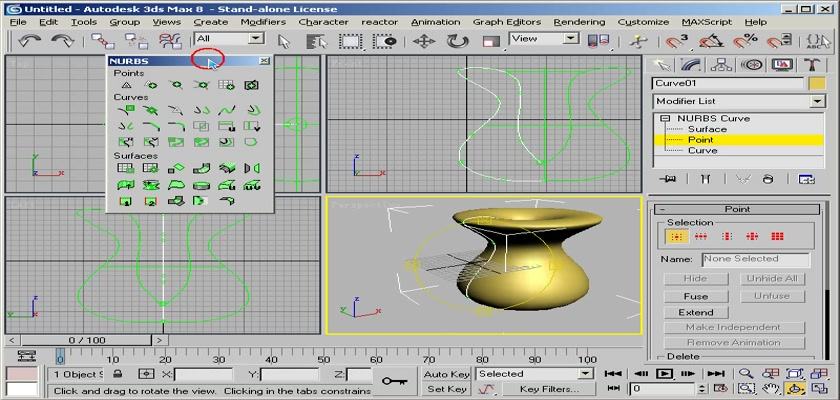Image resolution: width=840 pixels, height=400 pixels.
Task: Open Configure Modifier Sets icon
Action: pyautogui.click(x=806, y=179)
